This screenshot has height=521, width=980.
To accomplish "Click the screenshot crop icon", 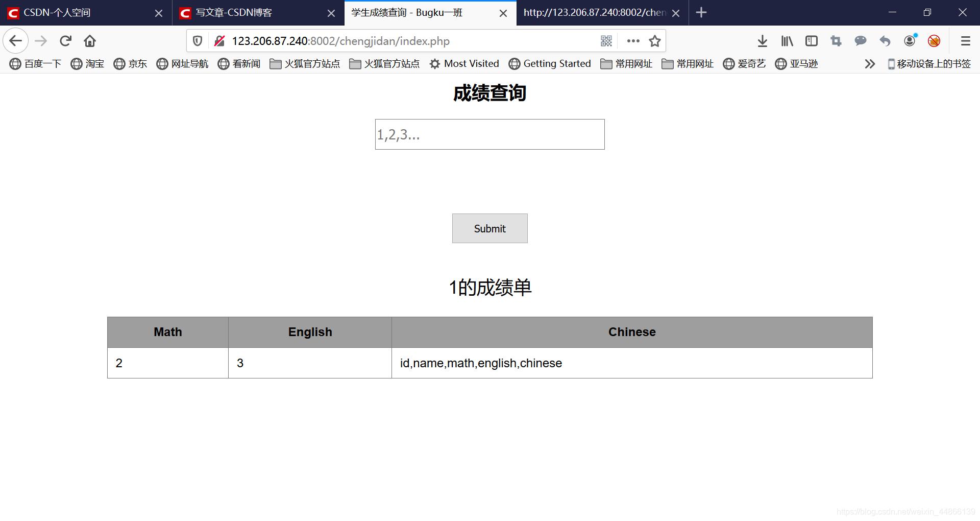I will click(x=836, y=41).
